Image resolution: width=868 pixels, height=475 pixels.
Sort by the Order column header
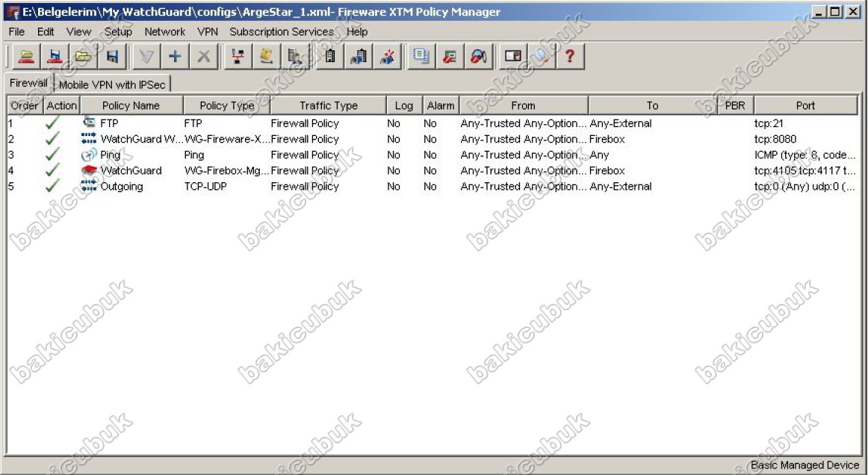(25, 105)
